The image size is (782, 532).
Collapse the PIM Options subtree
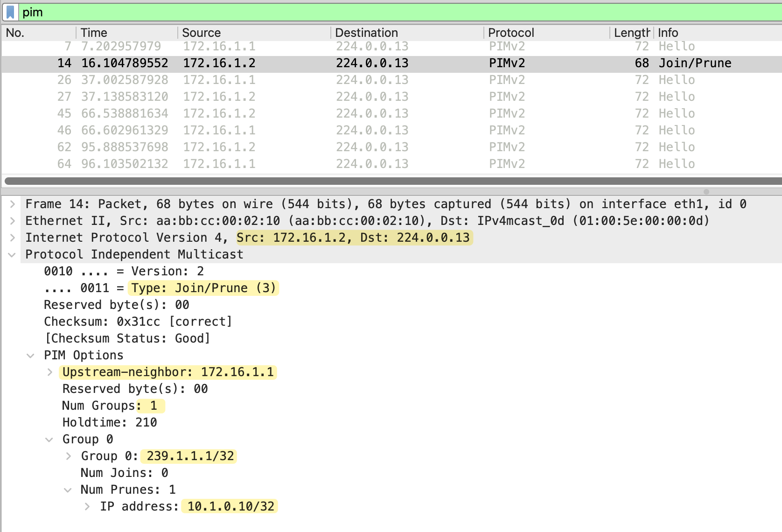click(x=31, y=355)
